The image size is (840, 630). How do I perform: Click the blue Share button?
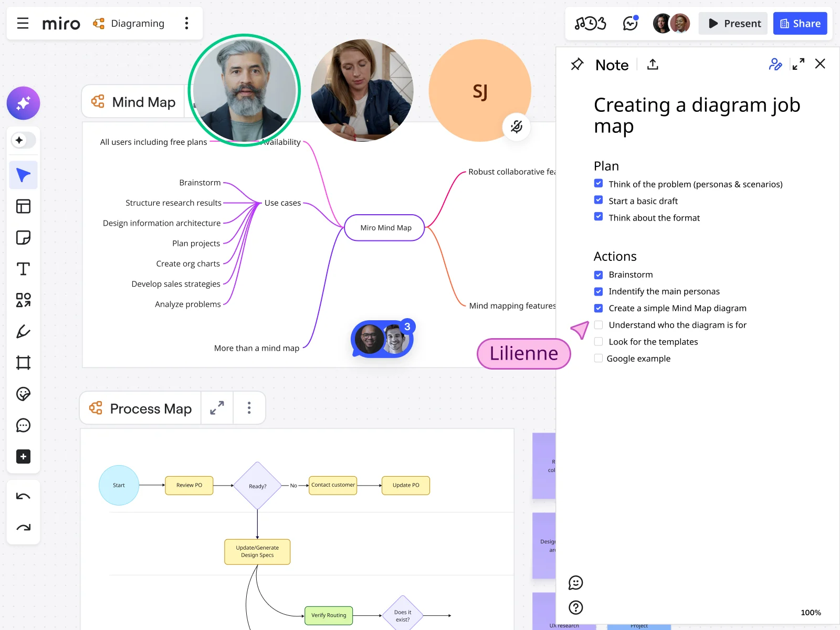pos(800,23)
